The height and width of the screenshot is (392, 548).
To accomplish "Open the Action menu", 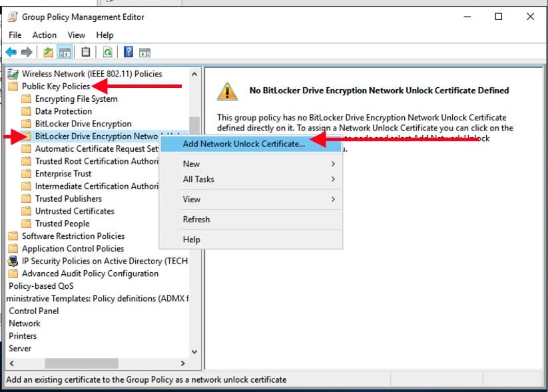I will point(45,35).
